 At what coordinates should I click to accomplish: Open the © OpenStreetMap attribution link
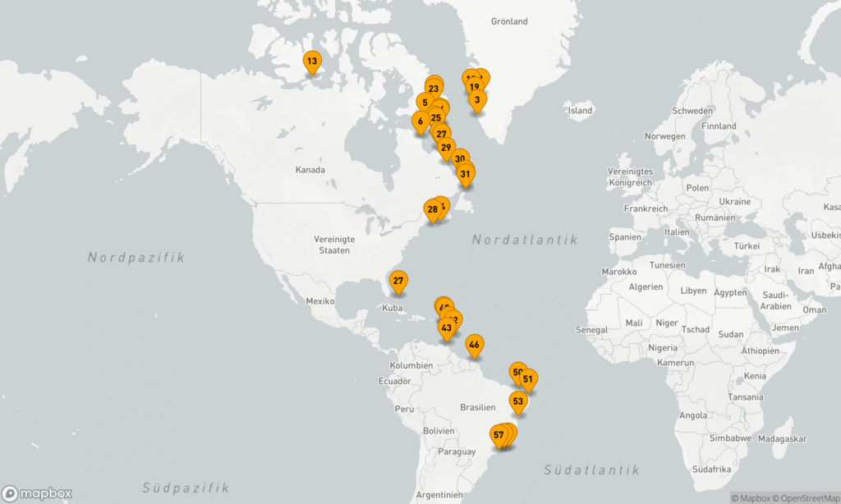[807, 497]
